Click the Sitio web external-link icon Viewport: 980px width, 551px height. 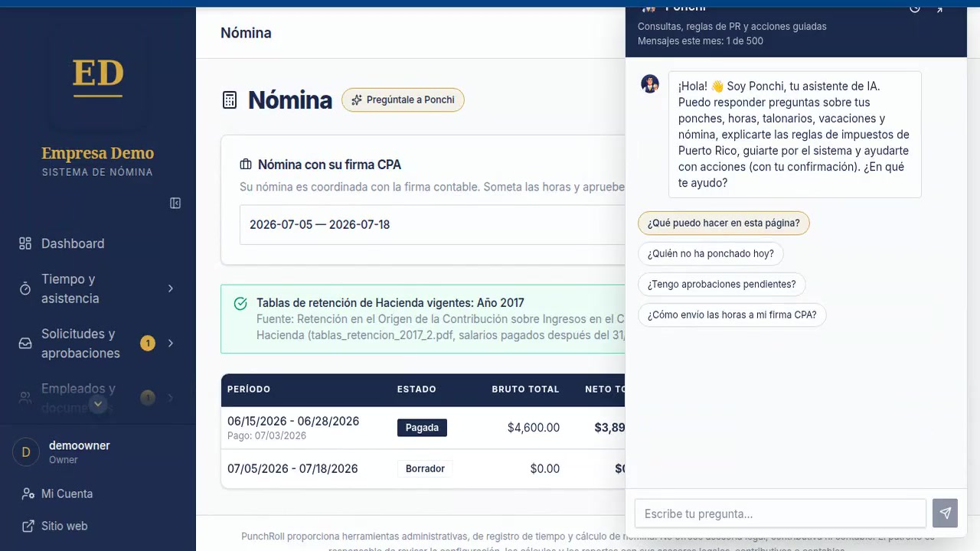click(28, 526)
